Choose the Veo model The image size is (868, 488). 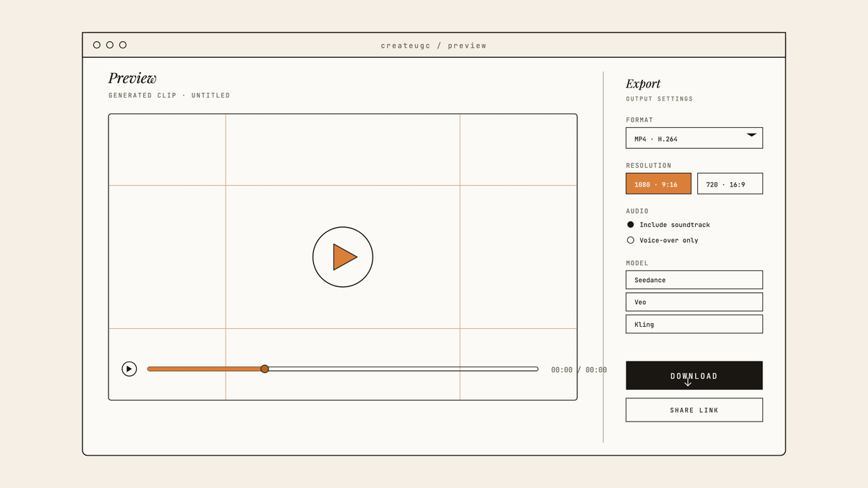coord(694,302)
